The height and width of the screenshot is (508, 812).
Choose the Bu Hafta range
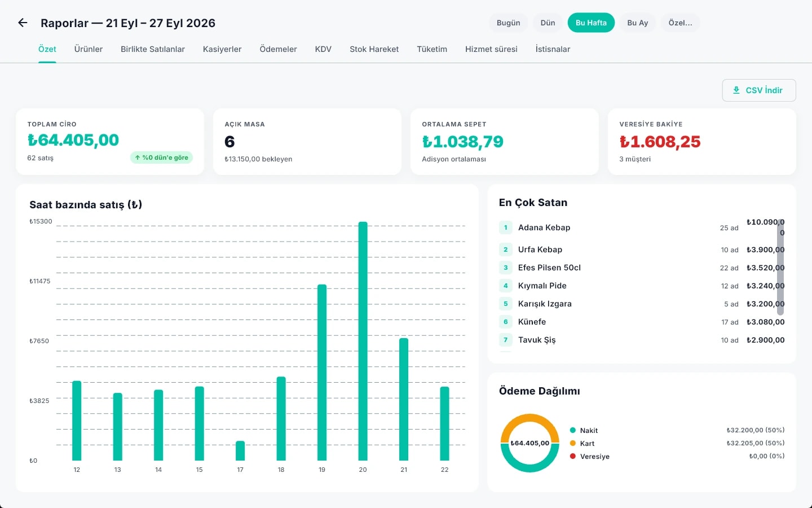pos(591,23)
